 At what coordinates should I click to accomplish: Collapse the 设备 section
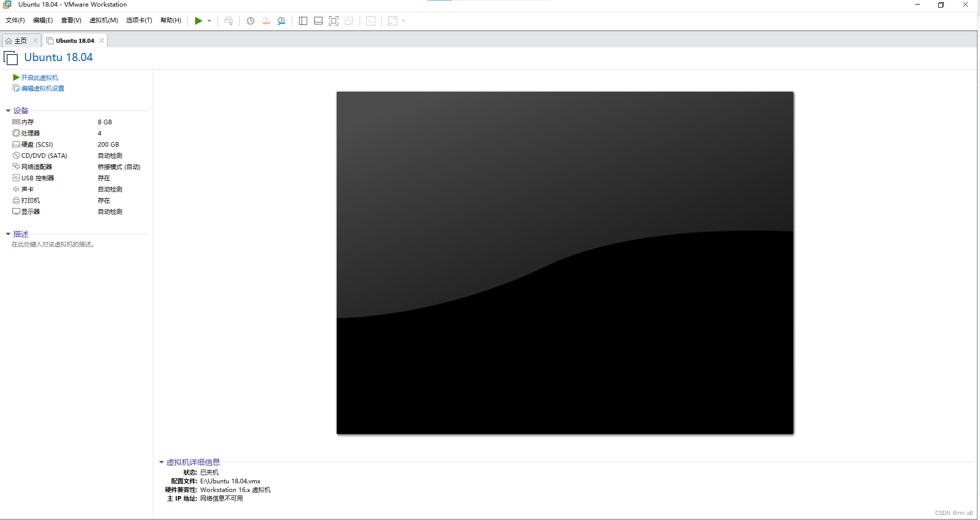8,111
